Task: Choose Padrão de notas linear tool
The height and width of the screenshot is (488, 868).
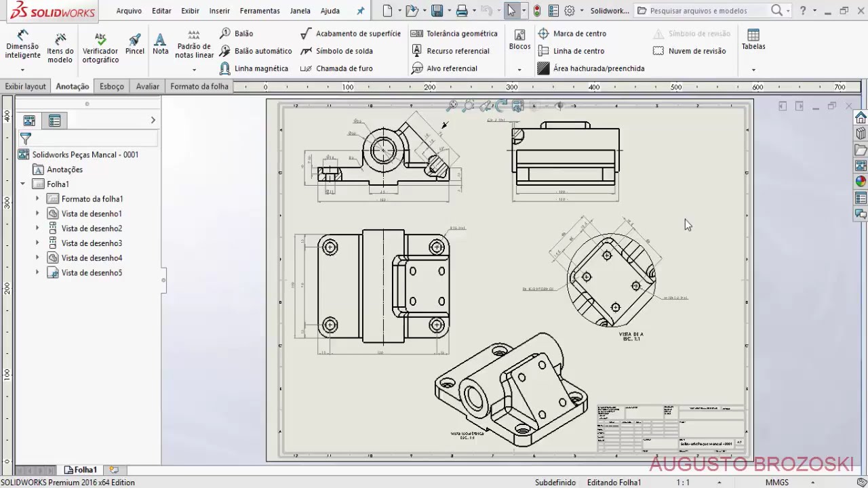Action: (x=194, y=44)
